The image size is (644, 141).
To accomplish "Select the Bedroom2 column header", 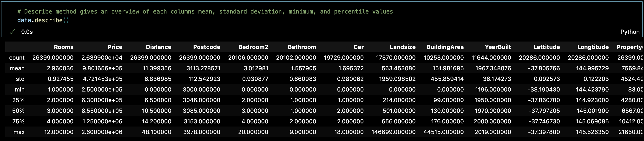I will (x=253, y=47).
